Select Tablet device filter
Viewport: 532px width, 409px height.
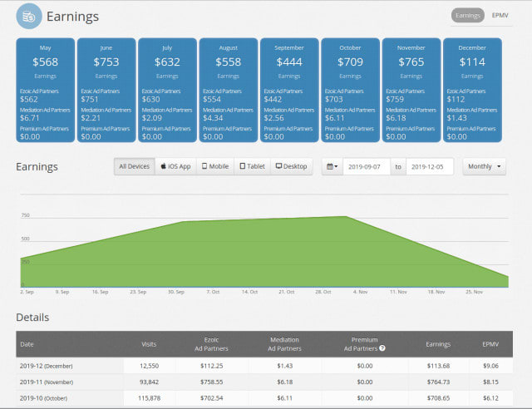coord(253,166)
